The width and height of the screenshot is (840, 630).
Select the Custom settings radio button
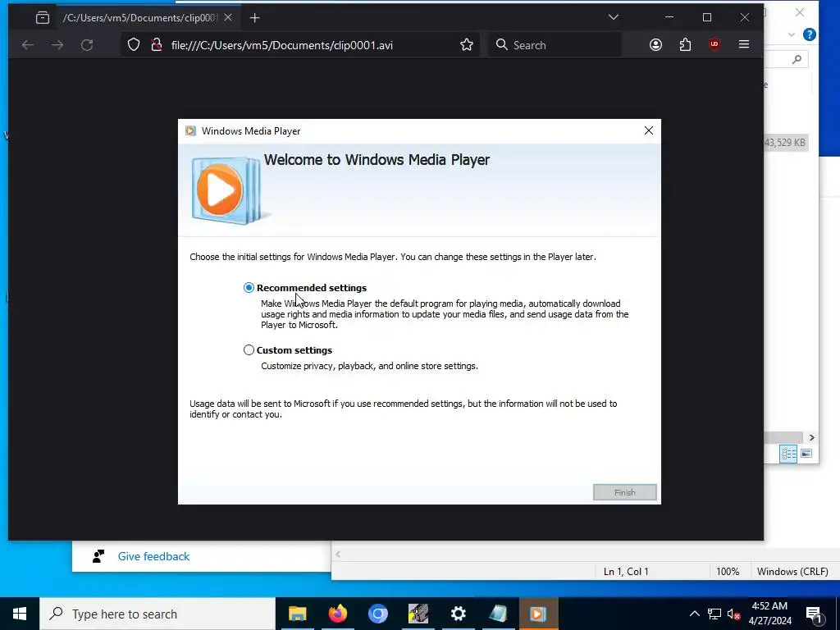(249, 349)
